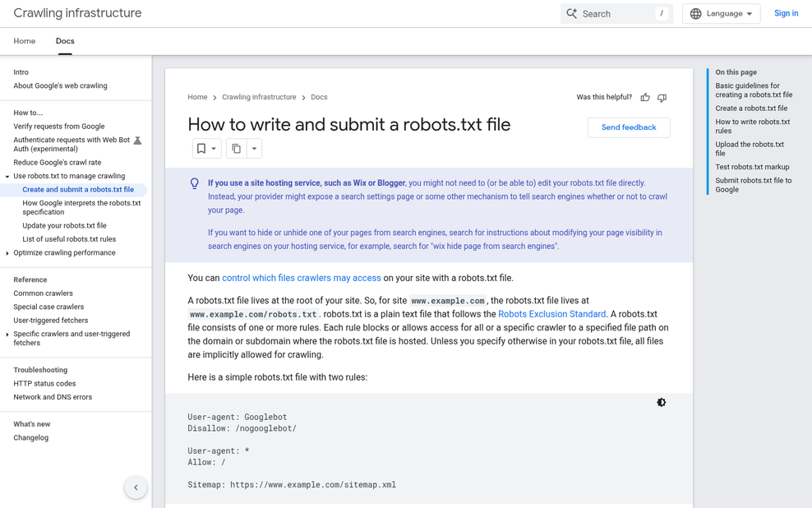
Task: Open Authenticate requests with Web Bot Auth
Action: click(x=72, y=144)
